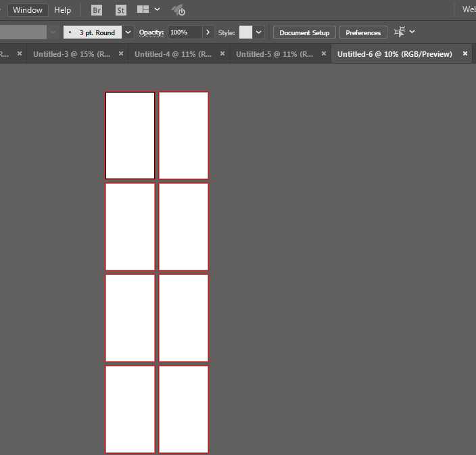
Task: Open the Window menu
Action: click(x=28, y=10)
